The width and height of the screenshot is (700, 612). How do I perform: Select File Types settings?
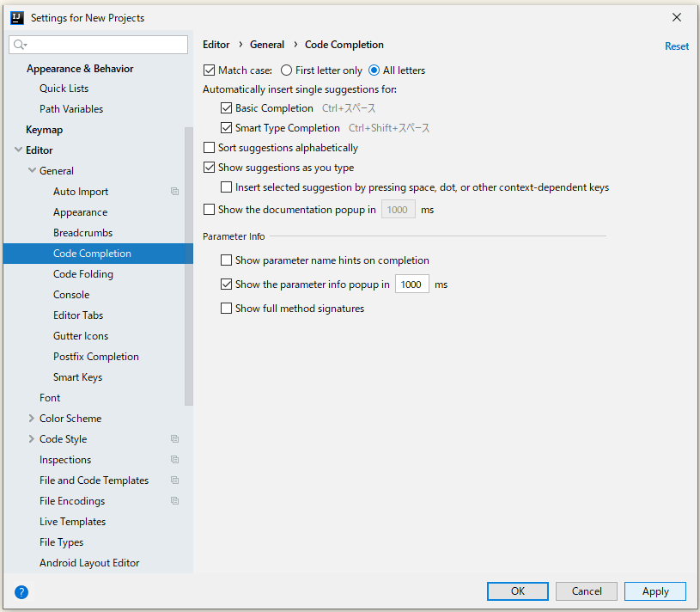(61, 542)
